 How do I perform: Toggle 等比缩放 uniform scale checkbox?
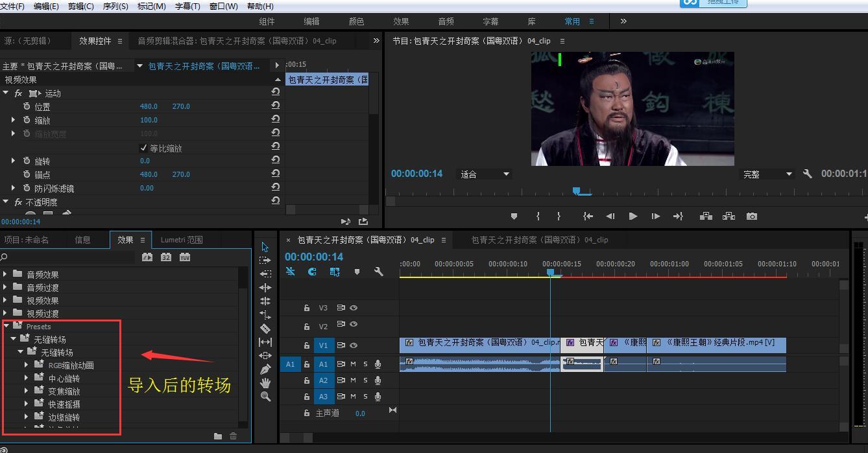[144, 148]
